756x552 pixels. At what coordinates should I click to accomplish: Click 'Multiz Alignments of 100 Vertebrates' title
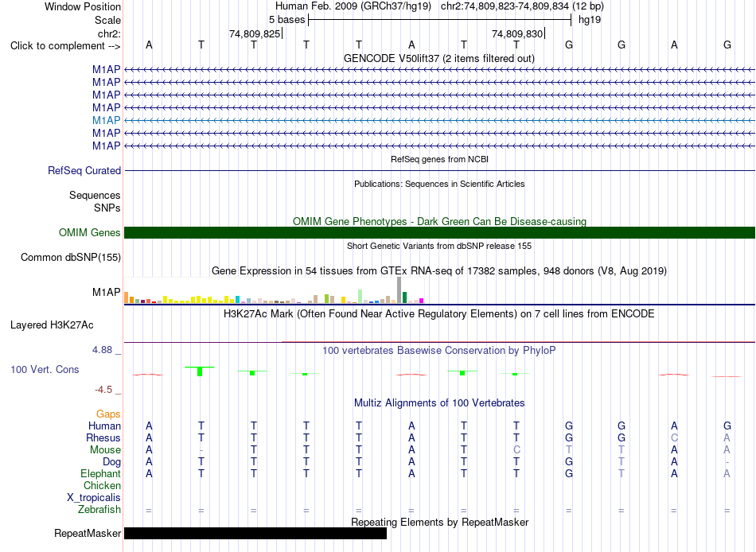point(439,403)
